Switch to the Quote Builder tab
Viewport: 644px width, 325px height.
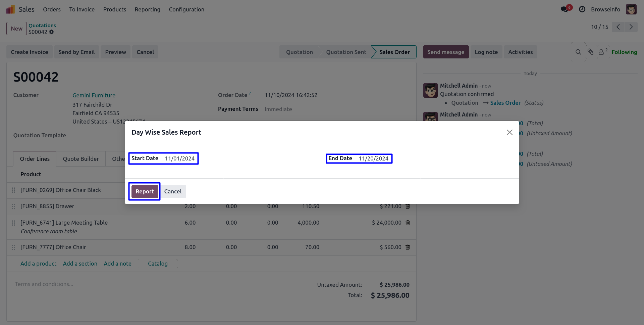click(81, 159)
